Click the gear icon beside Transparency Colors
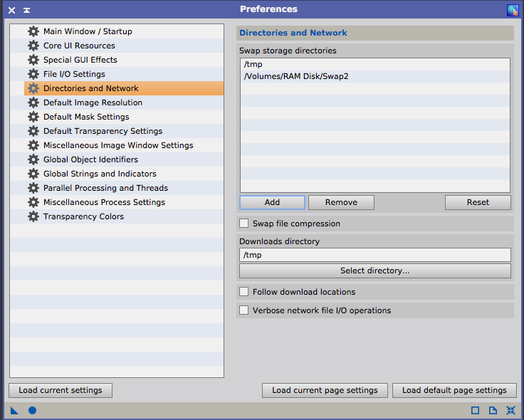The height and width of the screenshot is (420, 524). point(33,216)
